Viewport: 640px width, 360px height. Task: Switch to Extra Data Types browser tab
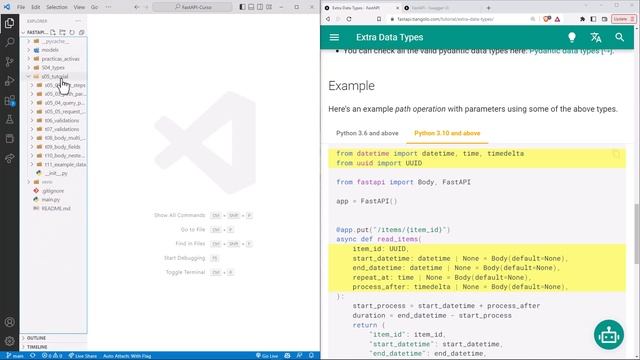tap(361, 8)
